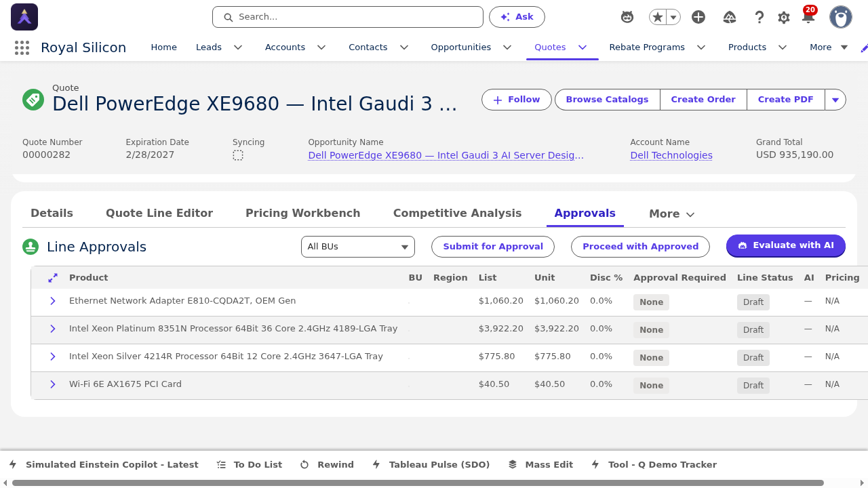Open more quote actions dropdown next to Create PDF
Image resolution: width=868 pixels, height=488 pixels.
835,100
